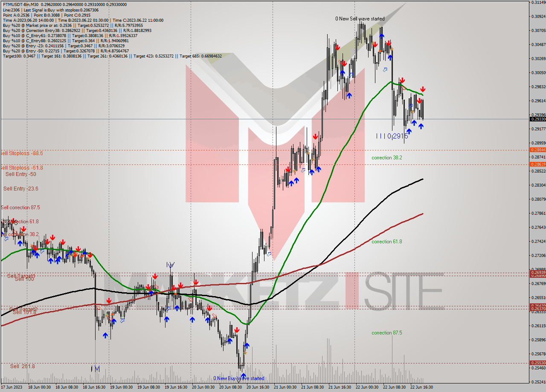The height and width of the screenshot is (392, 546).
Task: Select the '22 Jun 00:30' time label
Action: point(368,388)
